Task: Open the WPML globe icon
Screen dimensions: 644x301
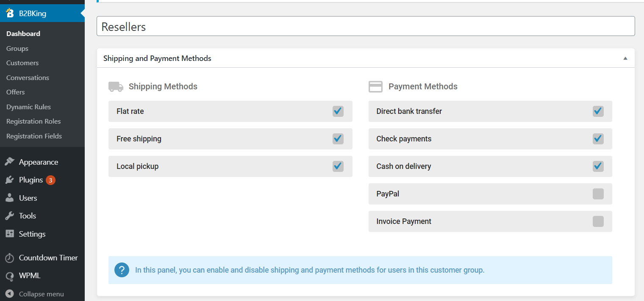Action: click(x=10, y=276)
